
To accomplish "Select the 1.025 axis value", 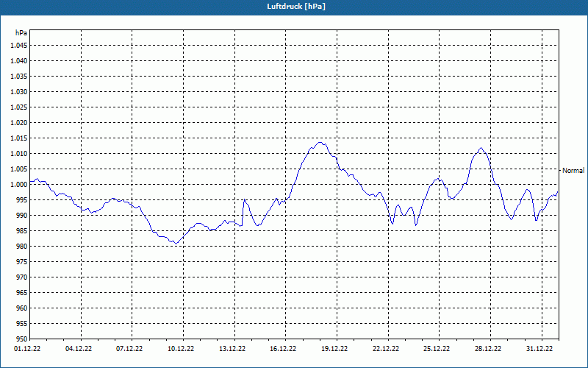I will click(19, 107).
